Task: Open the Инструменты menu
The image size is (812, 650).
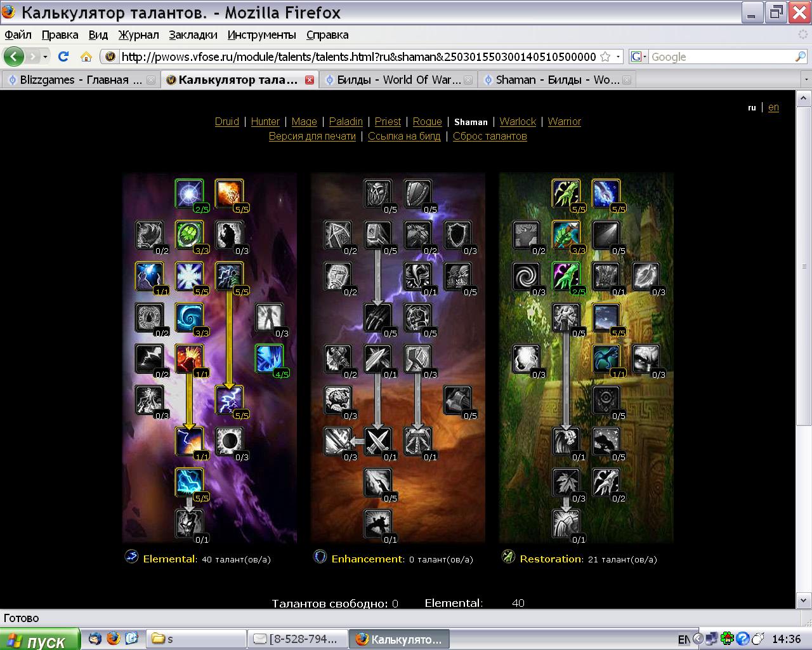Action: pyautogui.click(x=261, y=35)
